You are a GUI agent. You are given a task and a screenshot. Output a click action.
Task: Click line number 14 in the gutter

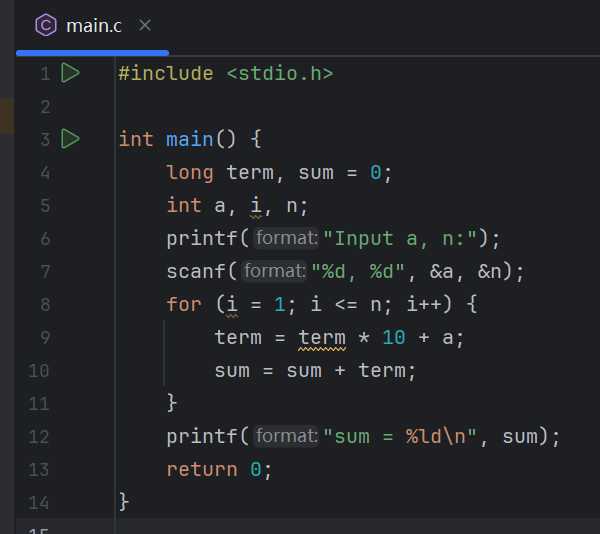pos(39,502)
